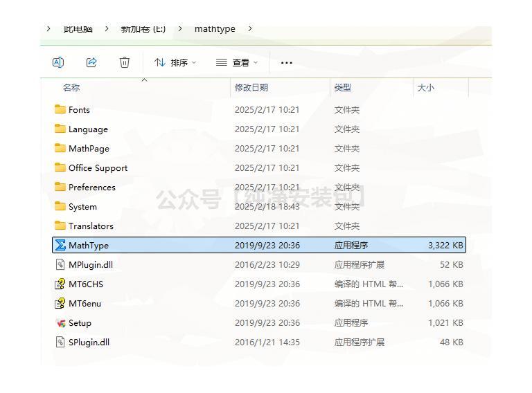
Task: Select the SPlugin.dll file name
Action: tap(89, 342)
